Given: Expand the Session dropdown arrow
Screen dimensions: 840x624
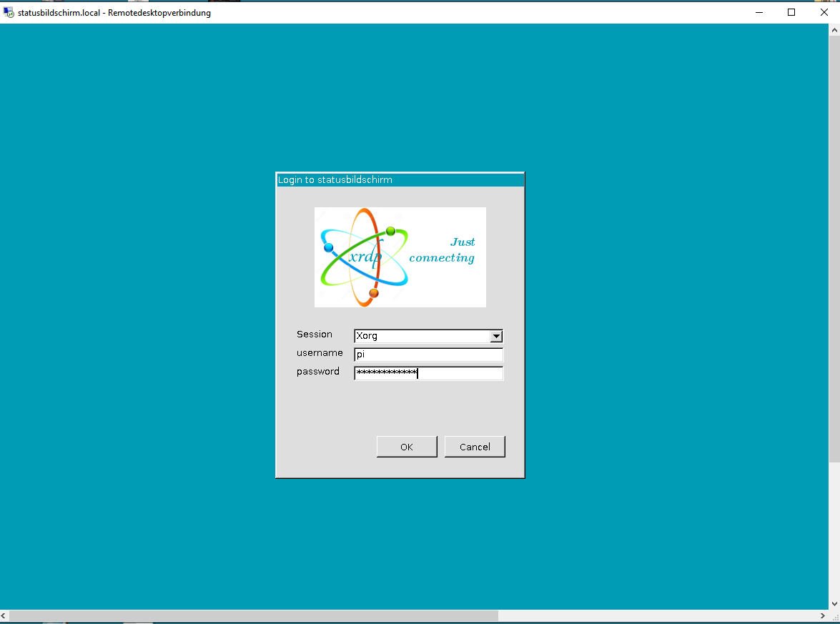Looking at the screenshot, I should (497, 336).
